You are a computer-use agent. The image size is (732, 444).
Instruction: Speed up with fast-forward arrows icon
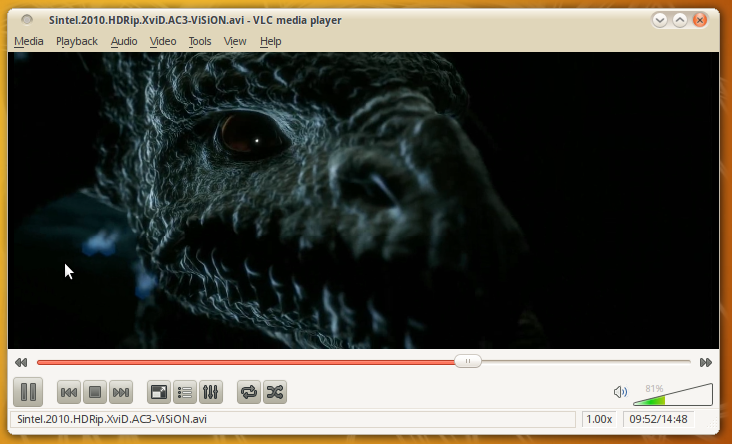pyautogui.click(x=706, y=362)
